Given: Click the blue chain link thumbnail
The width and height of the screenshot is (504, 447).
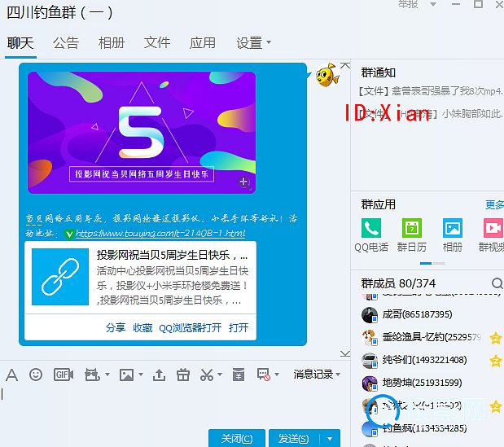Looking at the screenshot, I should pyautogui.click(x=60, y=277).
